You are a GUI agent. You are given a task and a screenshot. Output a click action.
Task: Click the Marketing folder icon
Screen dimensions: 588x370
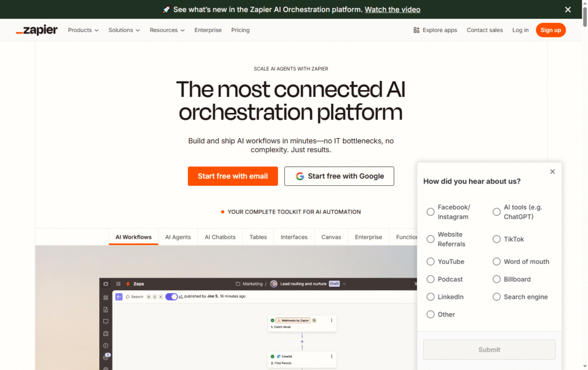pyautogui.click(x=238, y=284)
